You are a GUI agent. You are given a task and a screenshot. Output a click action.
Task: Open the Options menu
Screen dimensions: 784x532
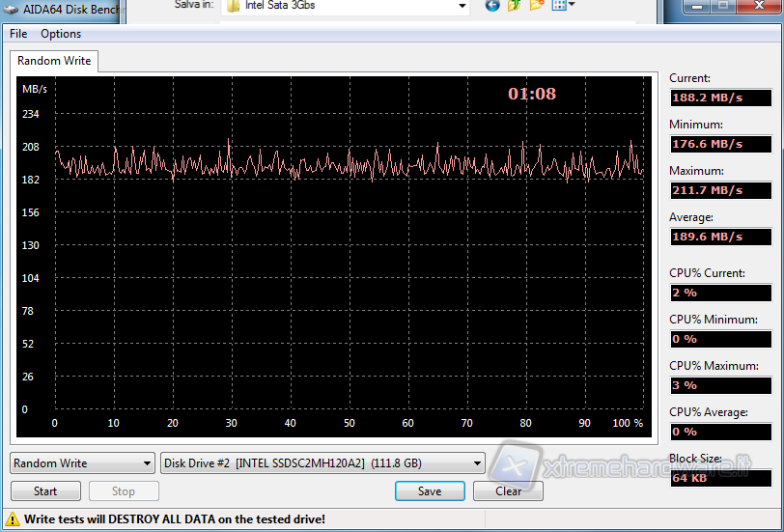[61, 34]
